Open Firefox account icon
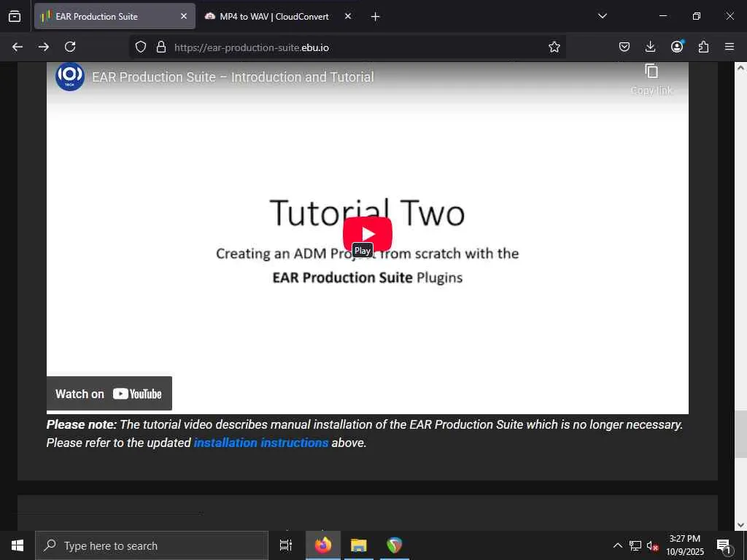The height and width of the screenshot is (560, 747). click(x=677, y=47)
